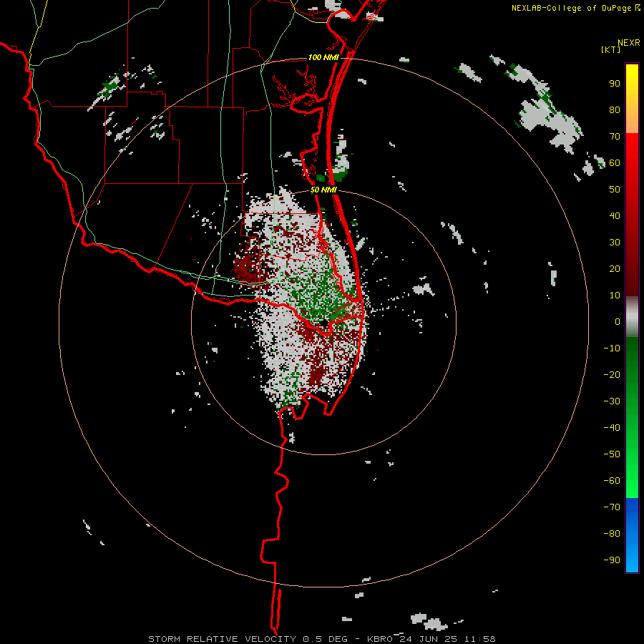Click the 10 value on velocity scale

click(615, 296)
